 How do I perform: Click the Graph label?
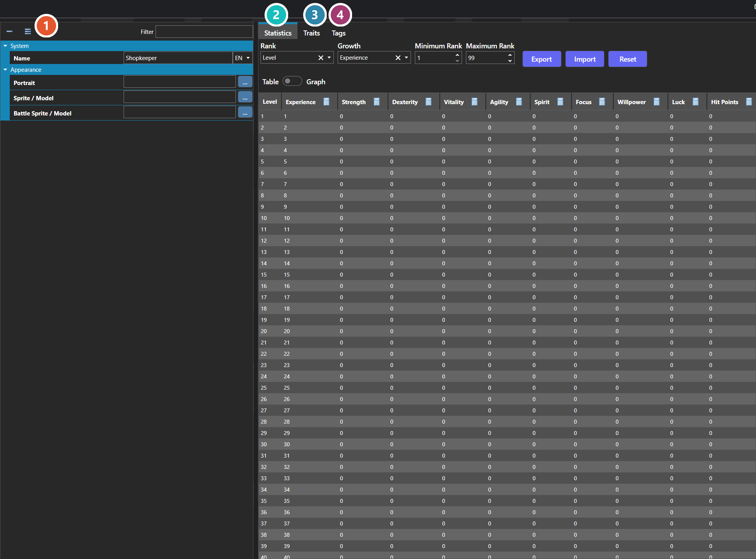pos(316,82)
